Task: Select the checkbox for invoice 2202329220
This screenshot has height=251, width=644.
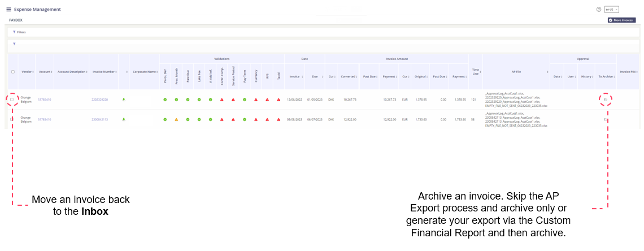Action: click(12, 99)
